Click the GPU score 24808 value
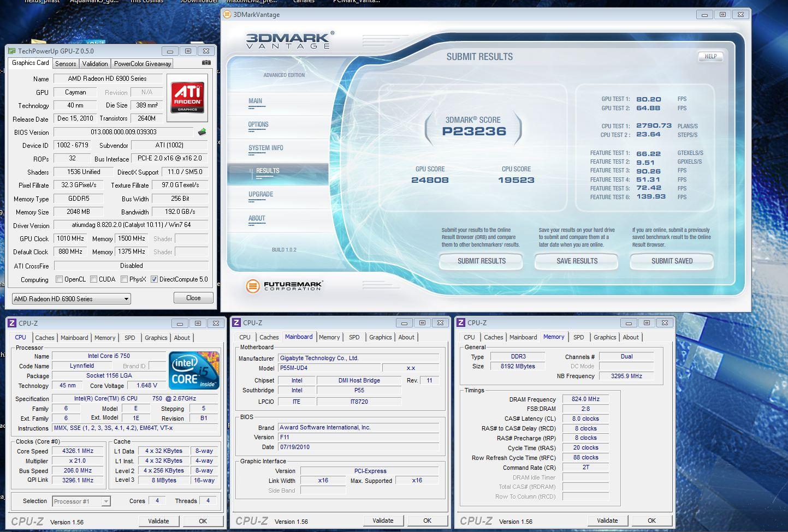 430,180
